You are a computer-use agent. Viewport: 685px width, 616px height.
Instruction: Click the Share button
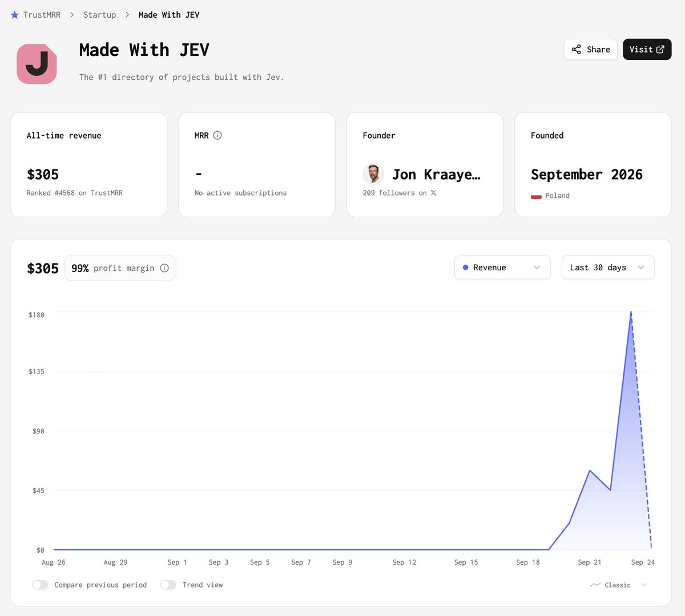pos(590,50)
